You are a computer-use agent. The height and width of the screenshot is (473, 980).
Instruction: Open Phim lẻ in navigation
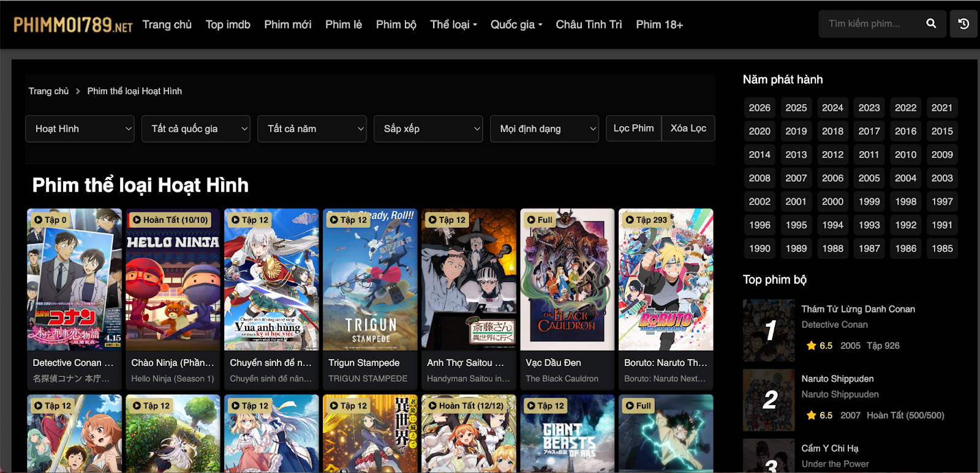pyautogui.click(x=344, y=24)
